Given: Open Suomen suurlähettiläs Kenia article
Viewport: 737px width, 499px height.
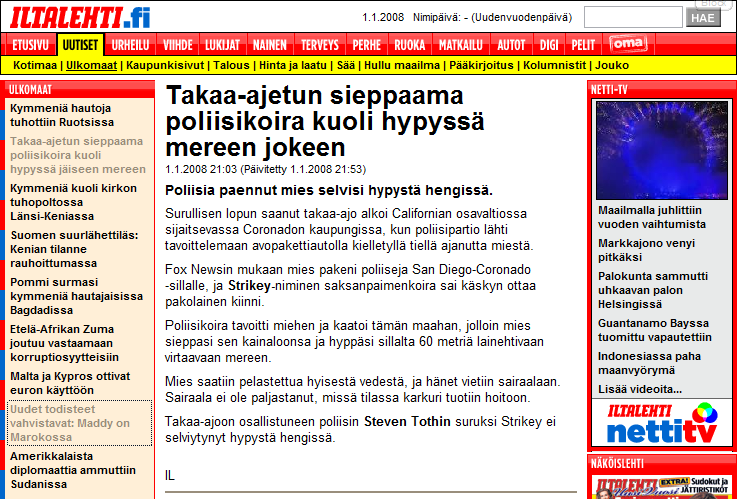Looking at the screenshot, I should 74,250.
